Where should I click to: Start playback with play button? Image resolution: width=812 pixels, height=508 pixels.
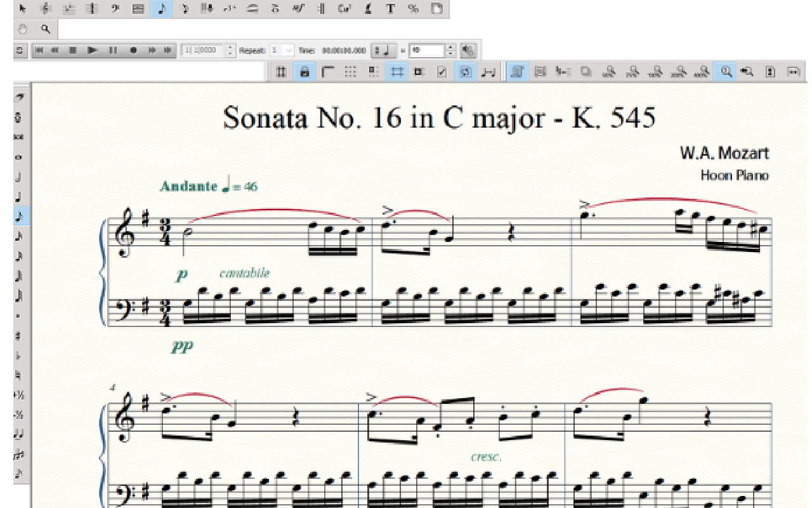(92, 50)
